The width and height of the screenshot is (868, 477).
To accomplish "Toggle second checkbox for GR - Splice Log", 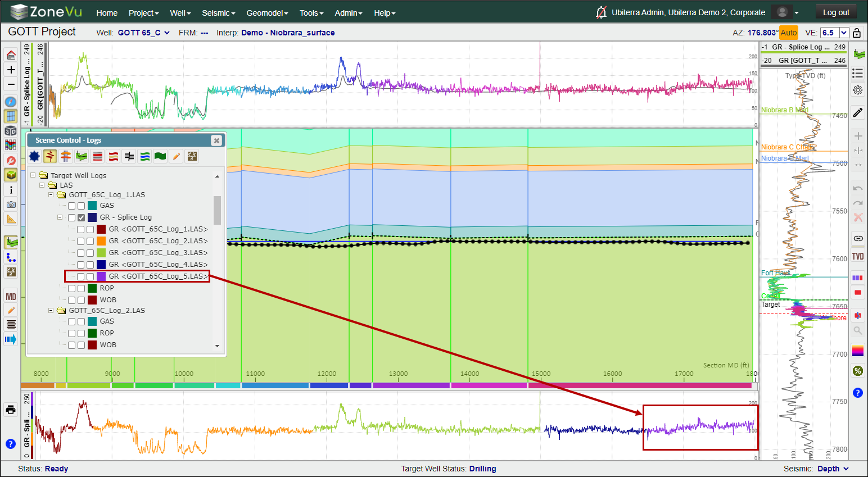I will [x=81, y=217].
